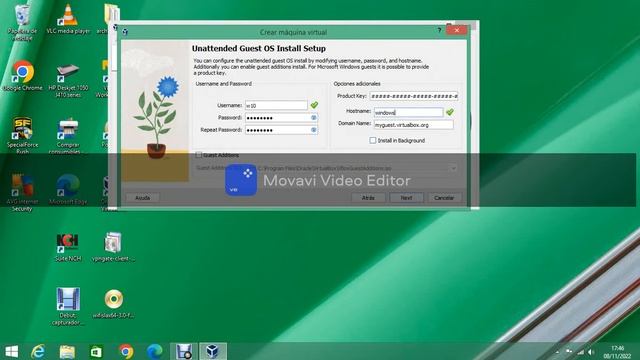Open Comprar consumibles desktop shortcut
Image resolution: width=640 pixels, height=360 pixels.
coord(67,136)
